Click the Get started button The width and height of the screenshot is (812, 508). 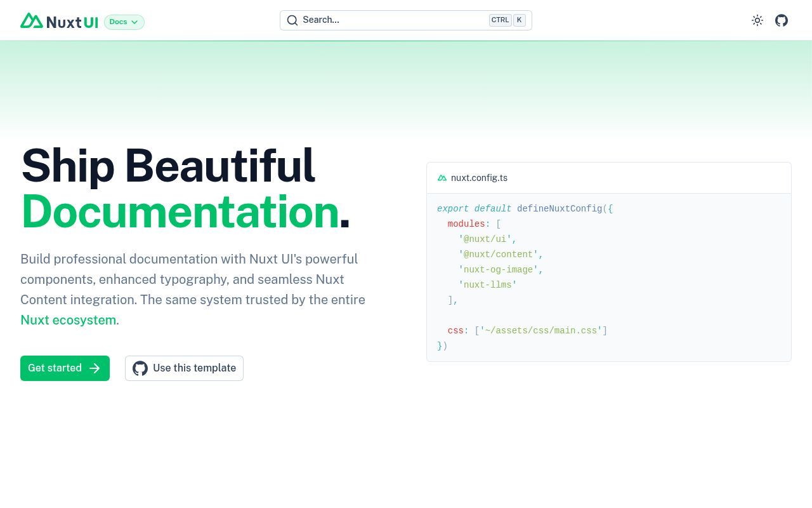tap(65, 368)
